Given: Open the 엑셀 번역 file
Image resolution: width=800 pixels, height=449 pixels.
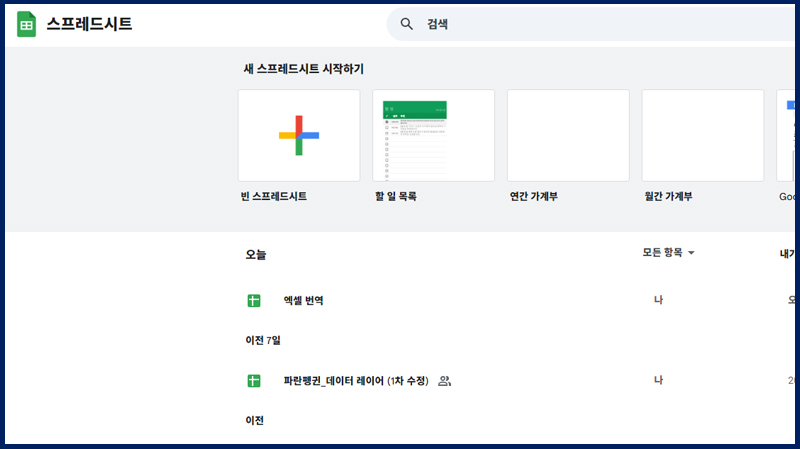Looking at the screenshot, I should [304, 301].
